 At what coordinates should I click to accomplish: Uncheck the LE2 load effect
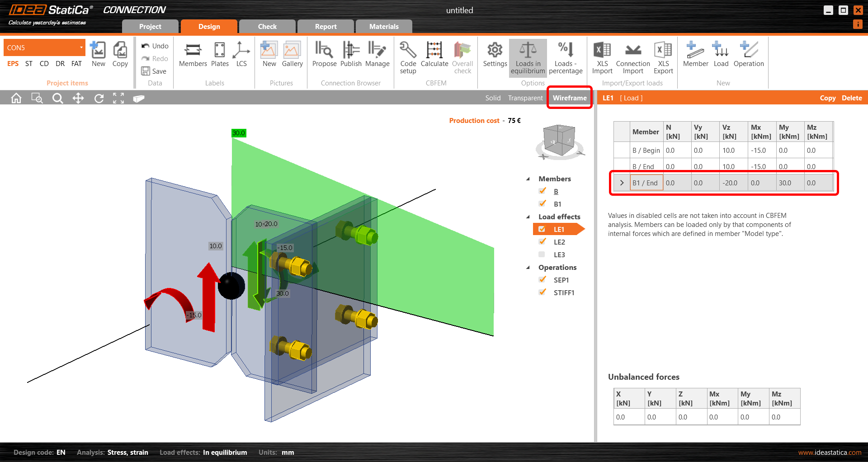[542, 241]
